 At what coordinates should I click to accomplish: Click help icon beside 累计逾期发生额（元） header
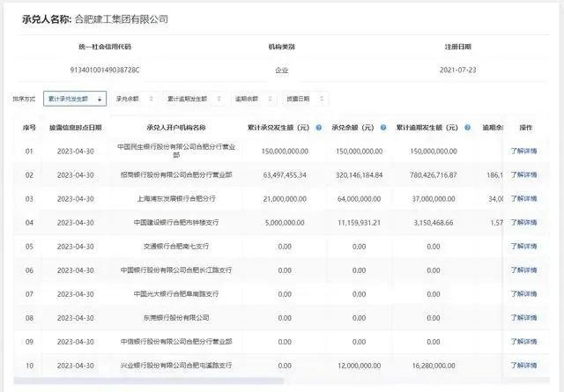coord(468,128)
